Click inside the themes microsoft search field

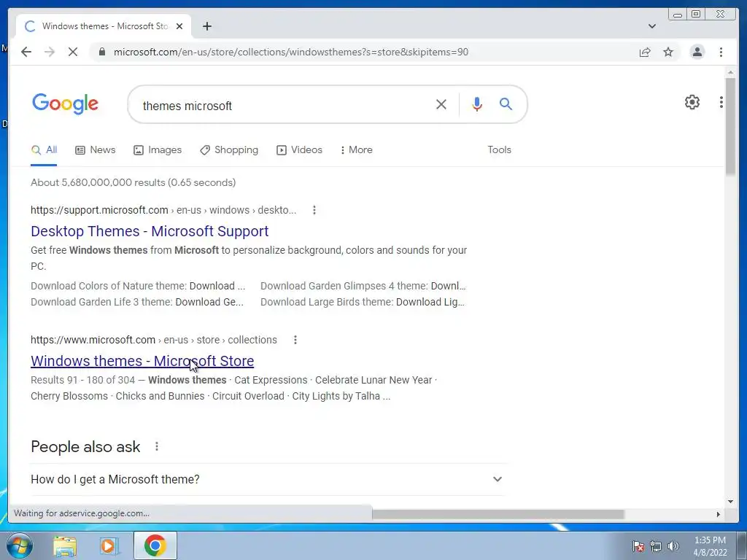click(x=281, y=106)
